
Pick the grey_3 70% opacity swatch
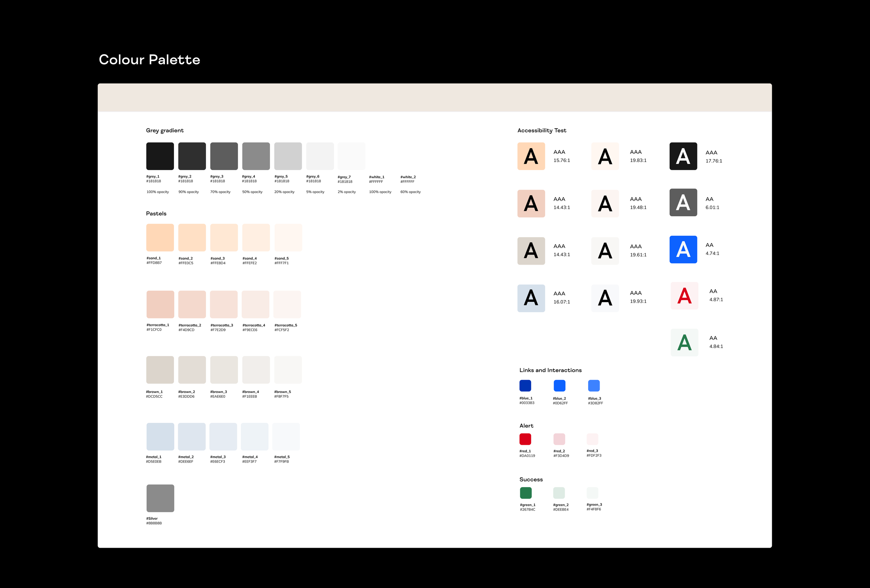tap(224, 156)
